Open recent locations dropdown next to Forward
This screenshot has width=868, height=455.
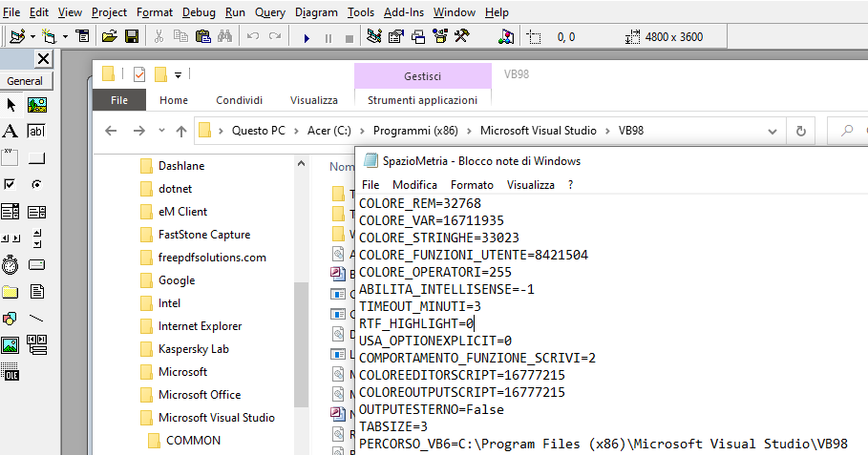[161, 131]
